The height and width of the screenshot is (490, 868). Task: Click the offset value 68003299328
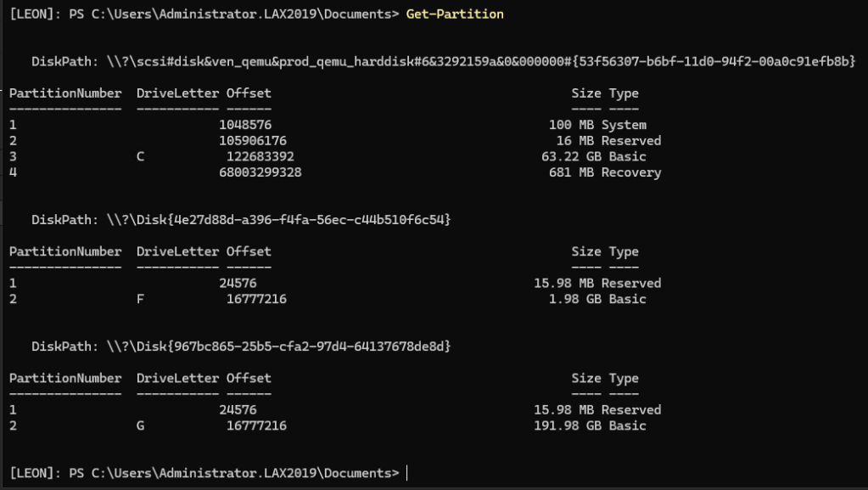click(x=260, y=172)
